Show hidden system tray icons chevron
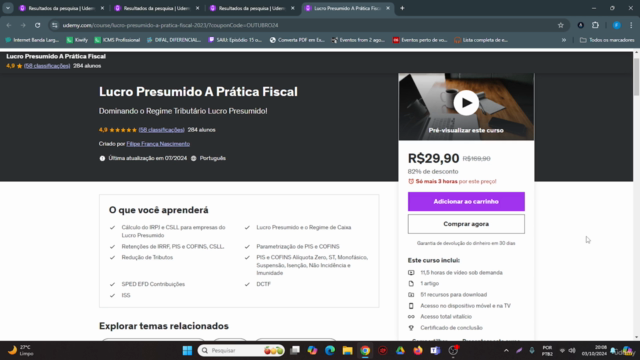640x360 pixels. pos(506,350)
